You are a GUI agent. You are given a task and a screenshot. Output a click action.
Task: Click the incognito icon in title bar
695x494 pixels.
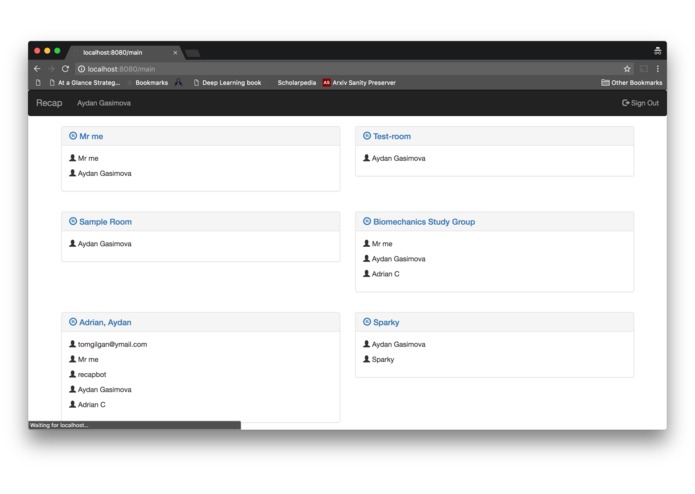(x=658, y=51)
